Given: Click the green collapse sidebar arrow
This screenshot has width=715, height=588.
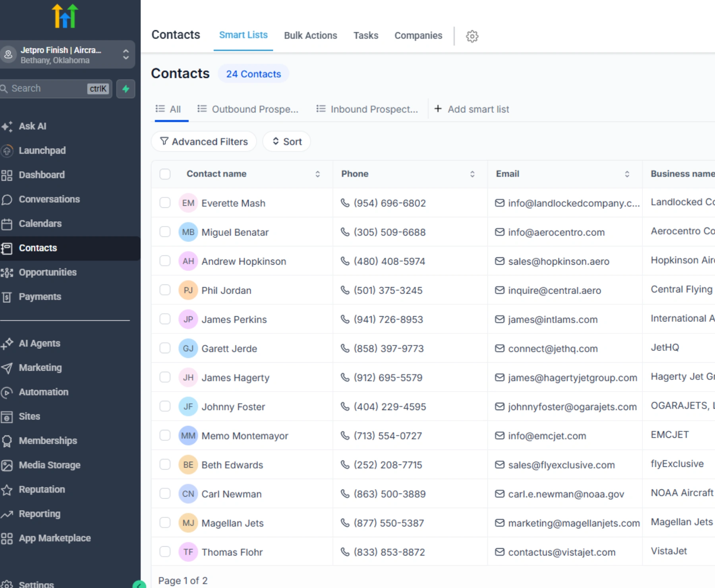Looking at the screenshot, I should pos(139,585).
